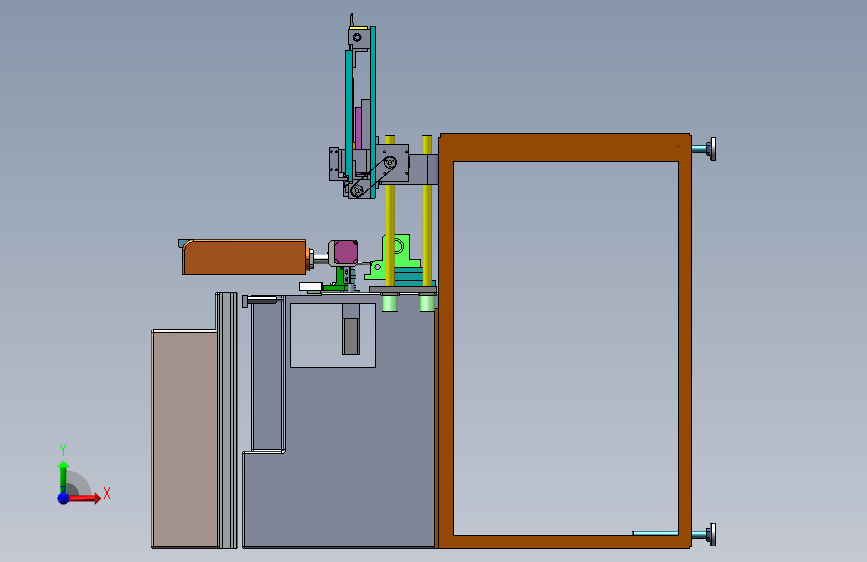The width and height of the screenshot is (867, 562).
Task: Click the red X axis arrow of triad
Action: 85,498
